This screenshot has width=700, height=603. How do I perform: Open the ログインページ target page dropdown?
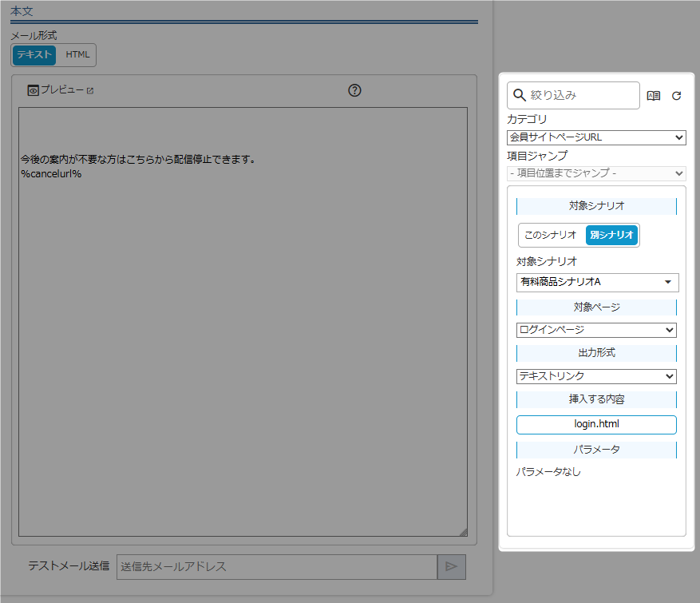[596, 330]
